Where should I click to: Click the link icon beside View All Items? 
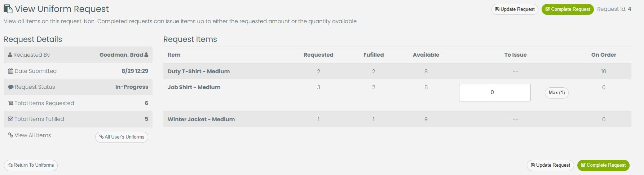[x=10, y=135]
